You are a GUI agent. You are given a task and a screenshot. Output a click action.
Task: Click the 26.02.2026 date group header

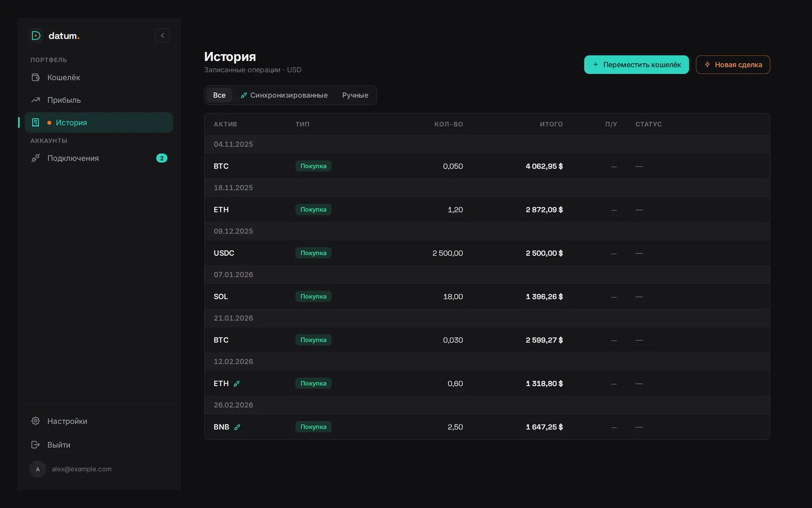click(x=487, y=405)
